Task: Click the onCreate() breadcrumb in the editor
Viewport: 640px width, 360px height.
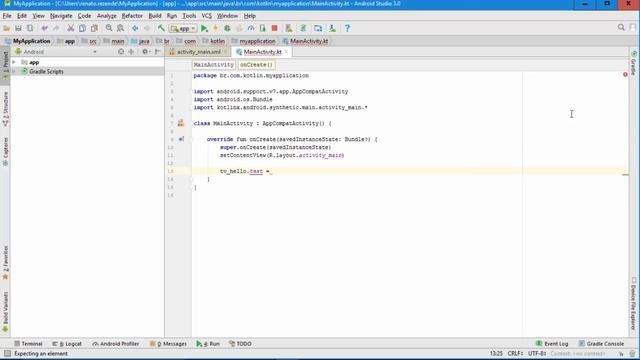Action: tap(256, 64)
